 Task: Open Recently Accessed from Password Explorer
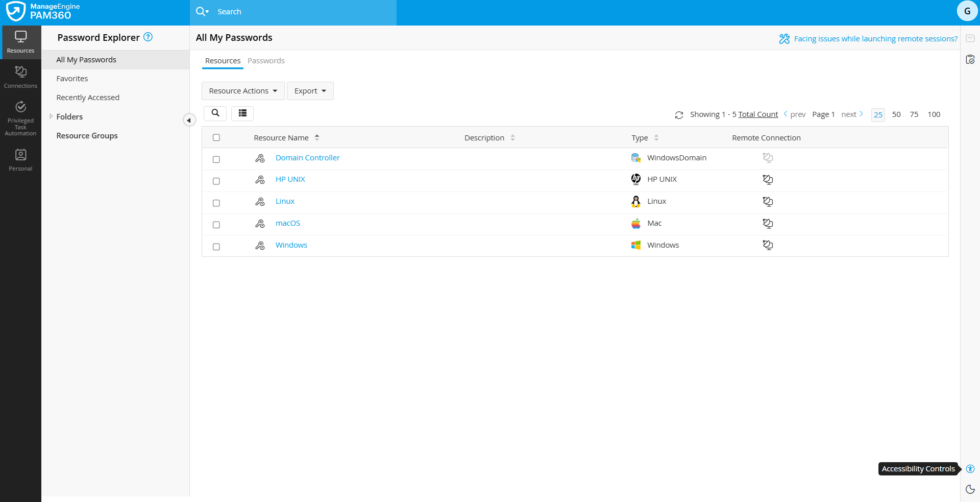[x=88, y=97]
